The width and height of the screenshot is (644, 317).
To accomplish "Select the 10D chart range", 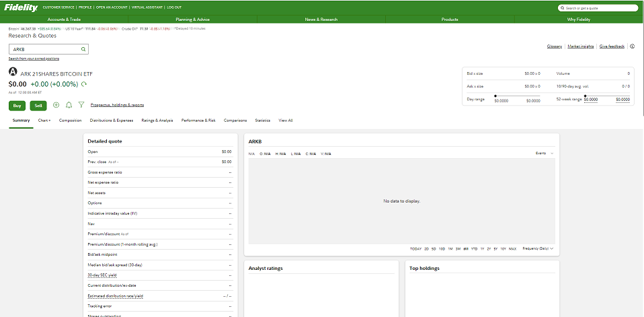I will point(442,249).
